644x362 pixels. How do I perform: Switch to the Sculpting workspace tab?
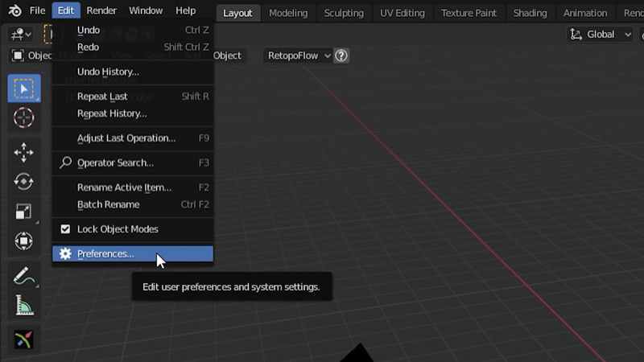pos(344,13)
